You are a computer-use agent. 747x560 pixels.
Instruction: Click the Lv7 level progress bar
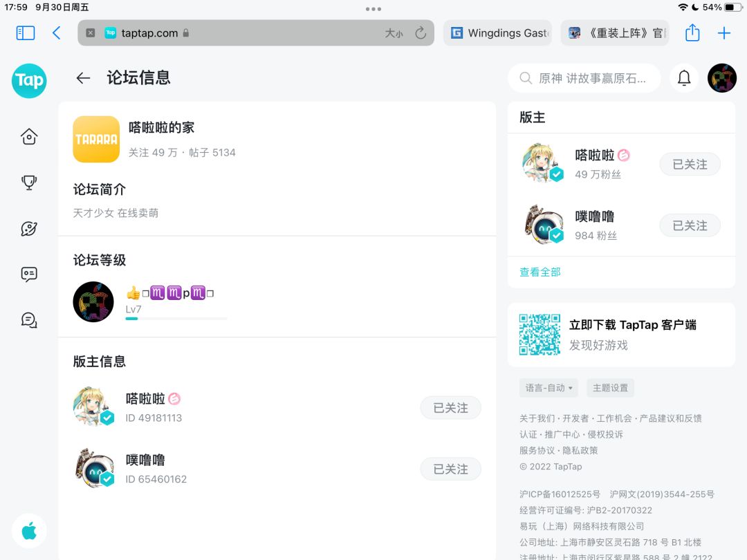[176, 319]
